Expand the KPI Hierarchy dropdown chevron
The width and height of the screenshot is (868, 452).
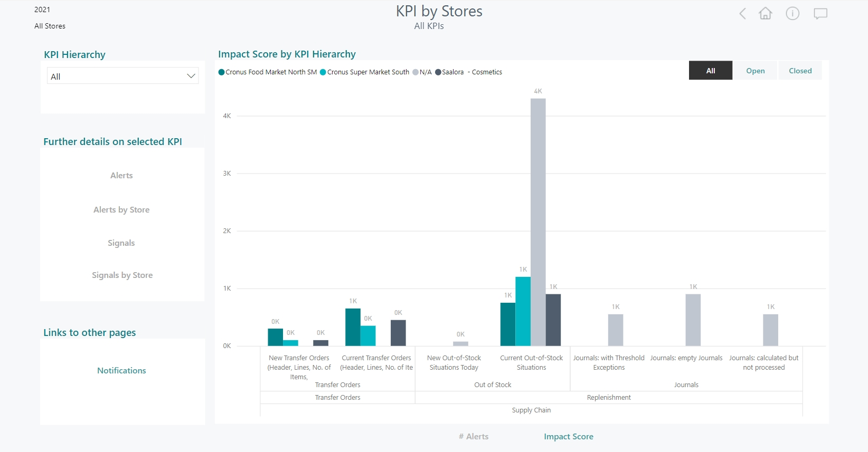tap(191, 76)
